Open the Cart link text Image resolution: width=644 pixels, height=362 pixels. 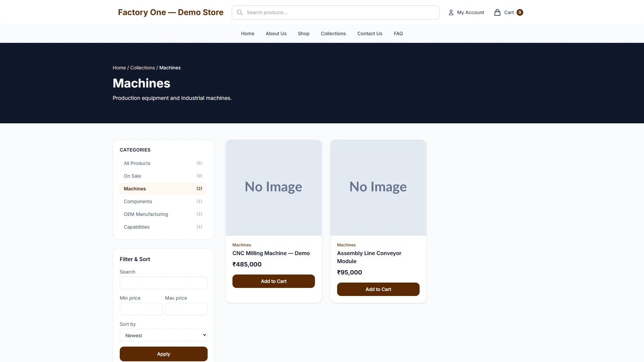point(509,12)
